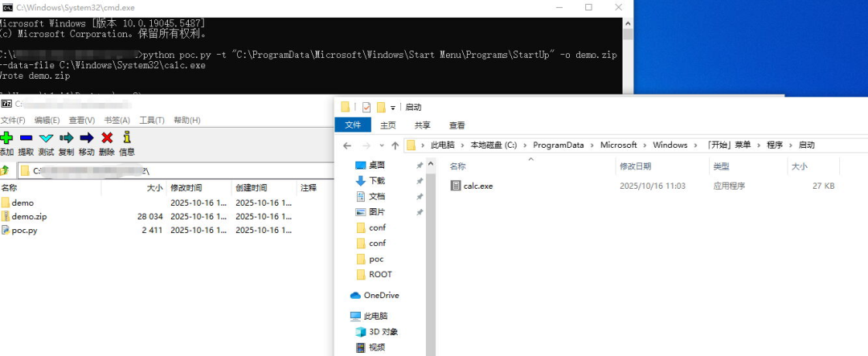This screenshot has width=868, height=356.
Task: Click the Move (移动) toolbar icon
Action: coord(86,138)
